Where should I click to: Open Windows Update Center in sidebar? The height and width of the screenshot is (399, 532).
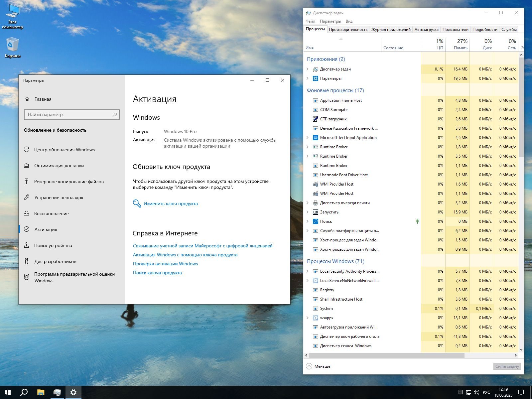[64, 150]
